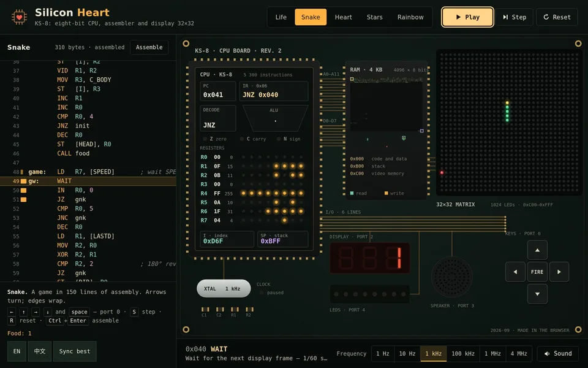Click the stack pointer value 0xBFF
Viewport: 588px width, 368px height.
270,241
